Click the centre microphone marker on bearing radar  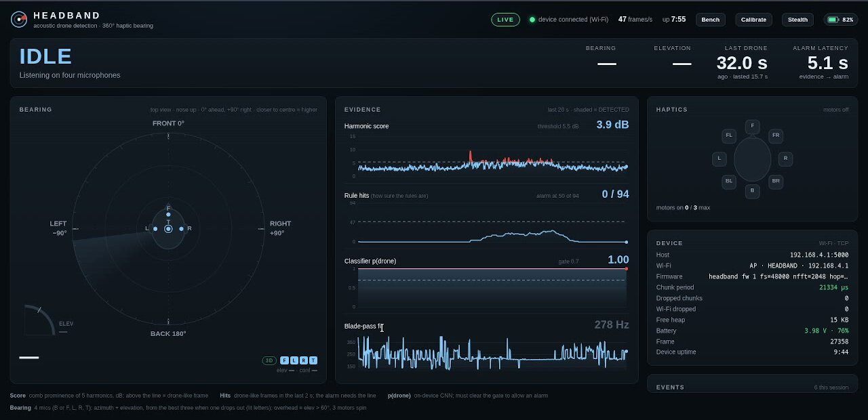(168, 229)
